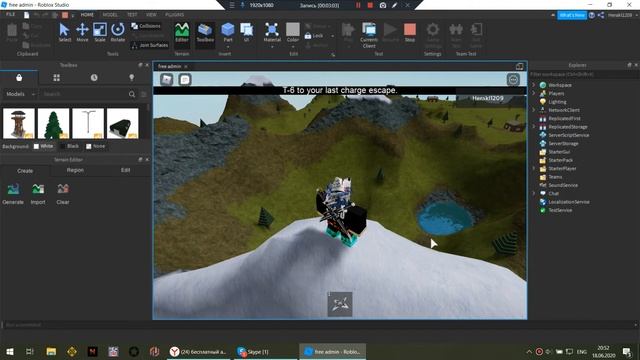
Task: Activate the Scale tool
Action: pyautogui.click(x=100, y=33)
